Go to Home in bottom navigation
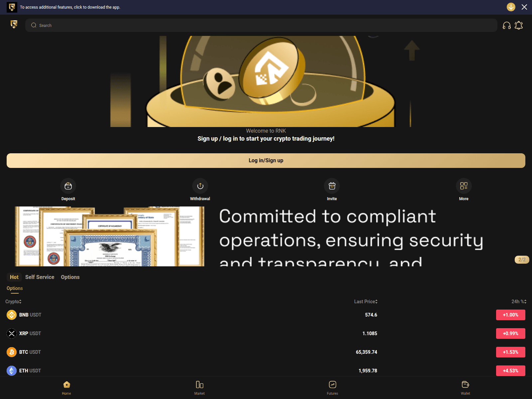This screenshot has width=532, height=399. point(66,388)
